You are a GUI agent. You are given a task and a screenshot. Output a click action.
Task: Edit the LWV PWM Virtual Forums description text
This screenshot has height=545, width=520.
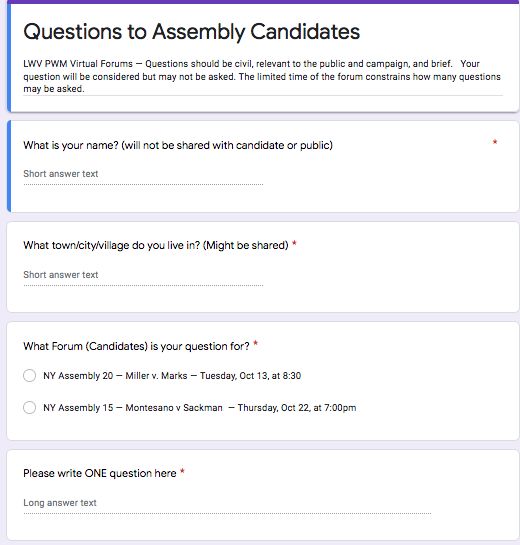(x=262, y=76)
